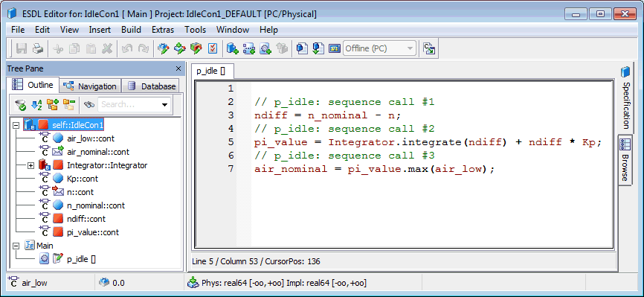Open the Specification side tab
644x297 pixels.
click(x=625, y=99)
